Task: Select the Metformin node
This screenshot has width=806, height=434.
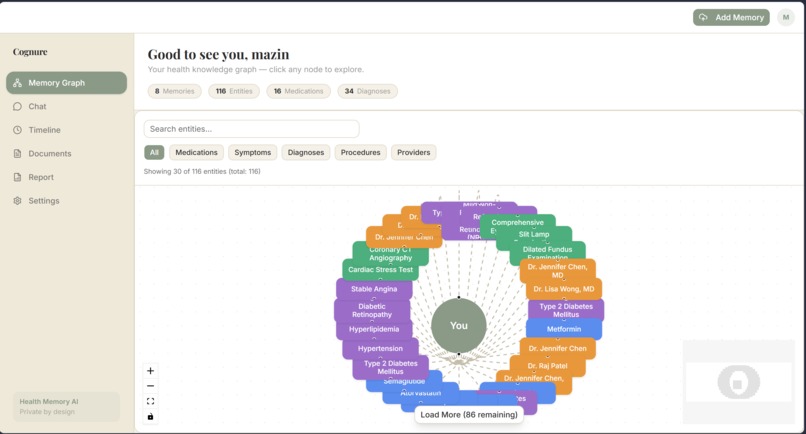Action: [564, 329]
